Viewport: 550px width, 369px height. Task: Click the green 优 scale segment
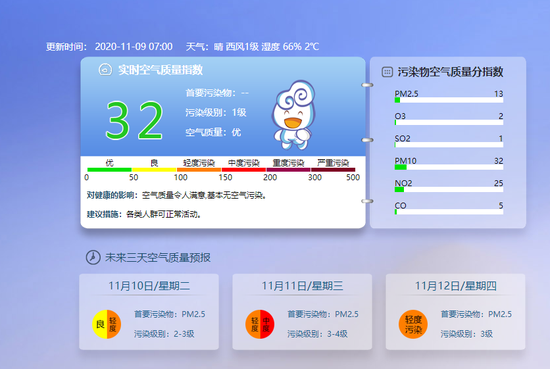click(x=109, y=170)
